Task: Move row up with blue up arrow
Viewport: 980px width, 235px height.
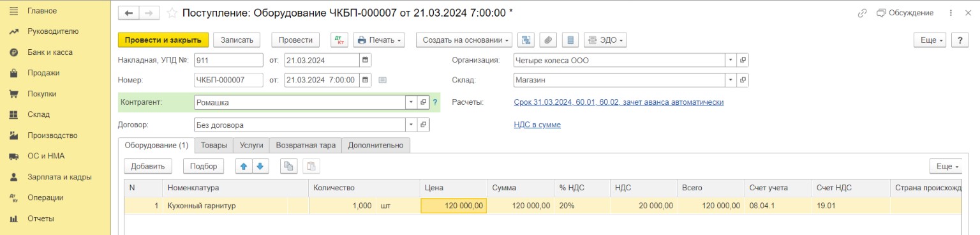Action: pyautogui.click(x=244, y=166)
